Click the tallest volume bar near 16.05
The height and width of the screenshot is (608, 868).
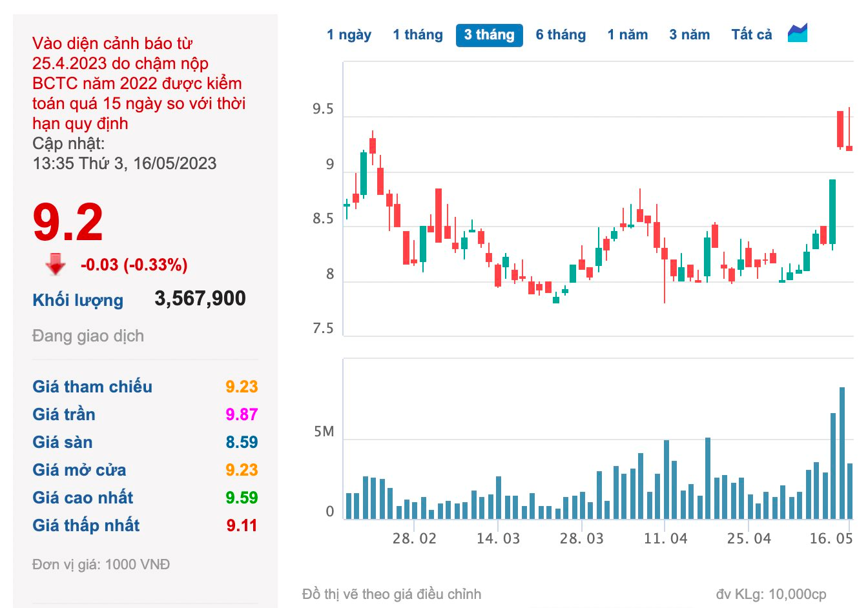[842, 453]
